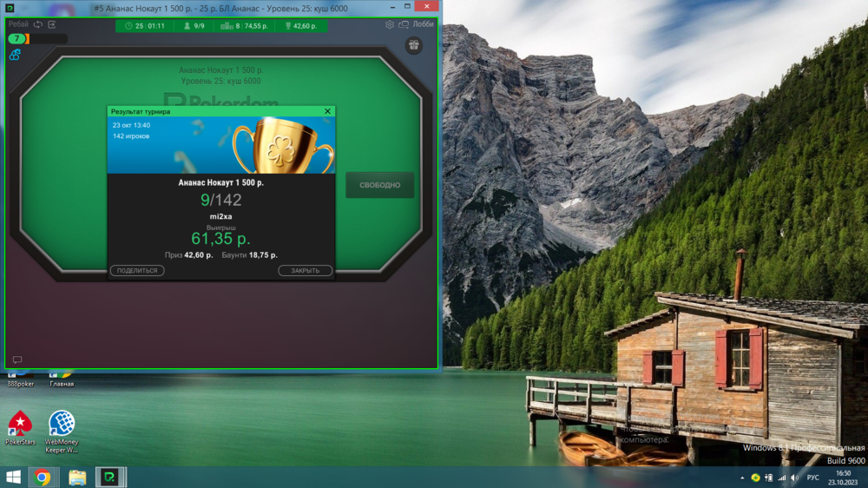Expand hidden system tray icons arrow
This screenshot has width=868, height=488.
click(x=741, y=478)
